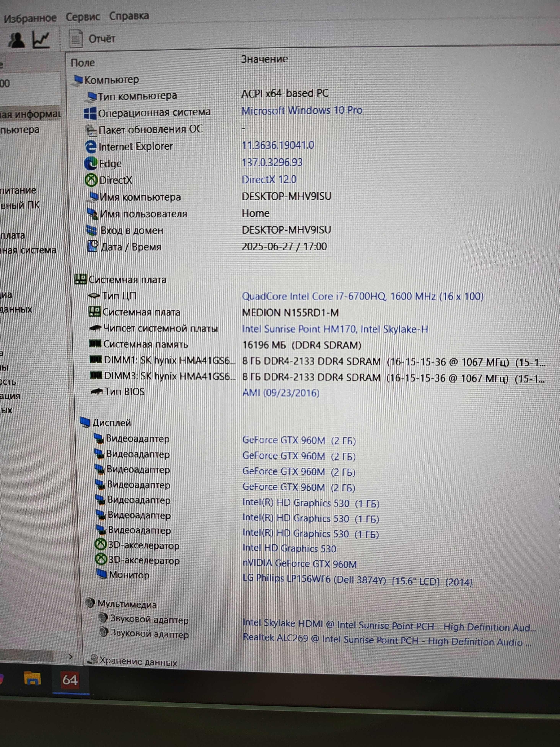Click the Отчёт document icon
The image size is (560, 747).
point(76,38)
